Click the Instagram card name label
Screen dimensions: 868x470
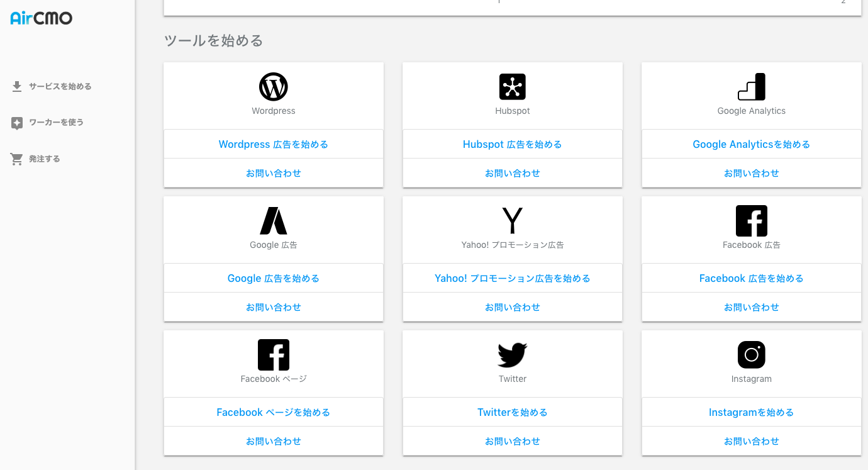752,379
